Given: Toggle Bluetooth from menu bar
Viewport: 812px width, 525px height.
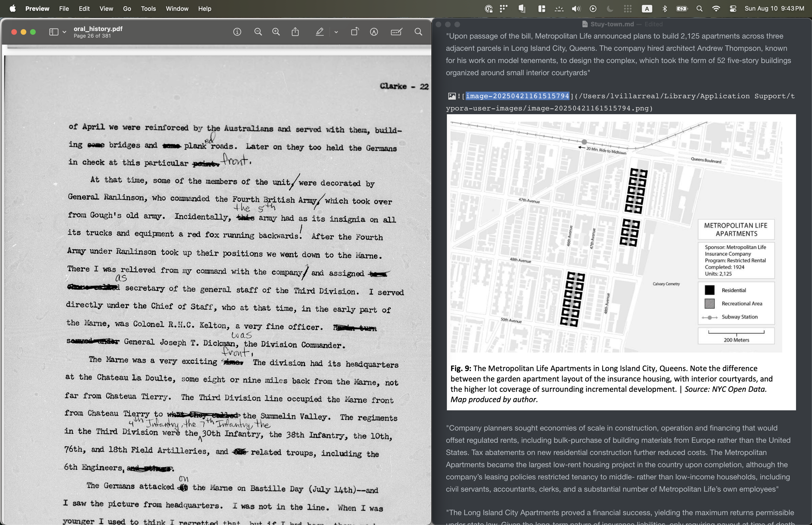Looking at the screenshot, I should click(x=664, y=9).
